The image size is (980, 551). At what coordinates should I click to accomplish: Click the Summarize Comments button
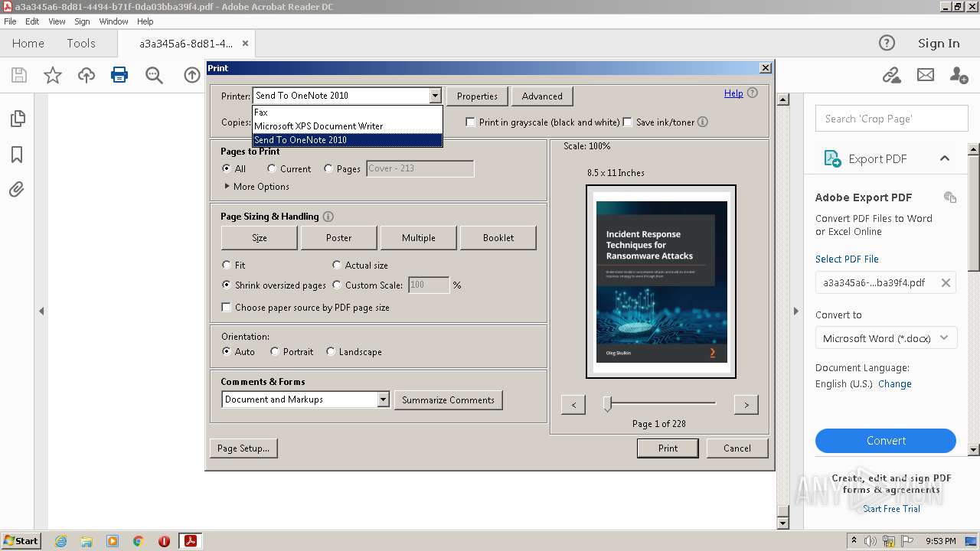tap(449, 399)
